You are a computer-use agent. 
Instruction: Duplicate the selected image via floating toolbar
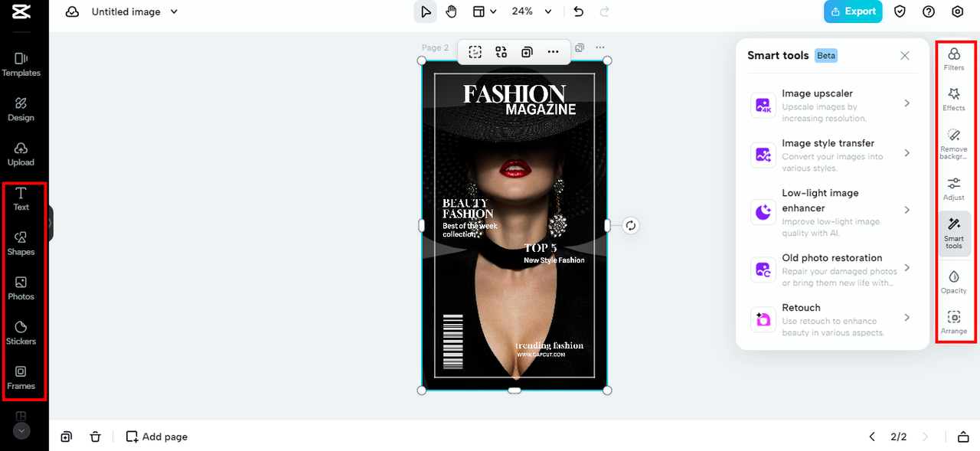click(x=527, y=52)
